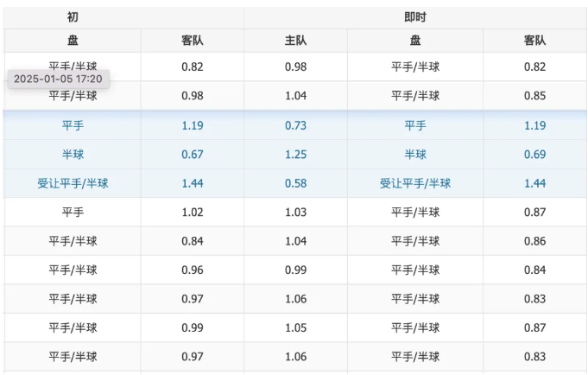Select the 1.25 home odds cell
Screen dimensions: 588x375
click(296, 154)
